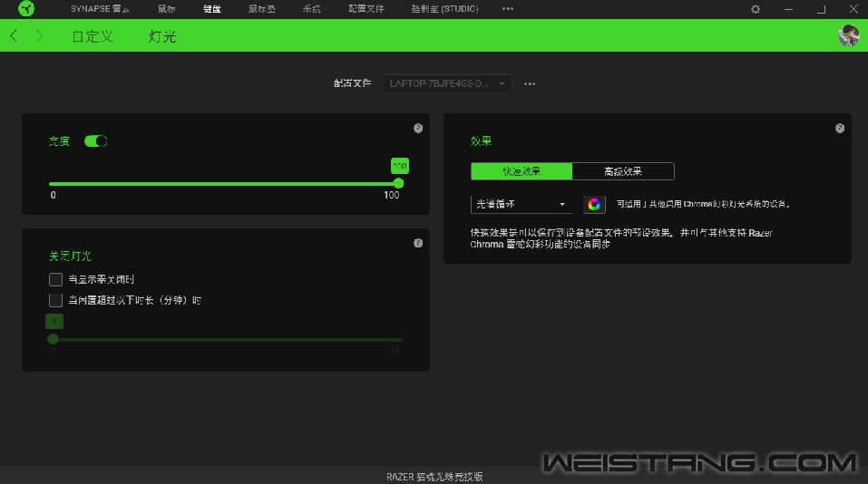Open the 系统 tab
This screenshot has width=868, height=484.
tap(312, 9)
